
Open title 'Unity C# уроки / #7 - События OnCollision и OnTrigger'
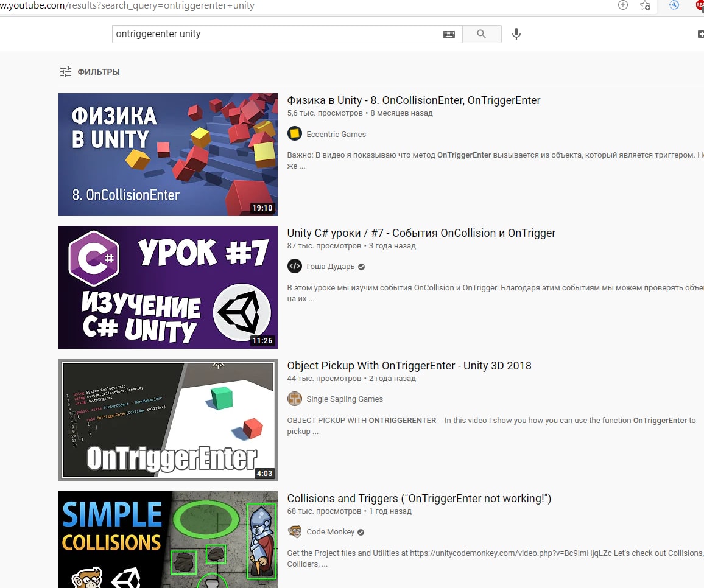point(421,233)
